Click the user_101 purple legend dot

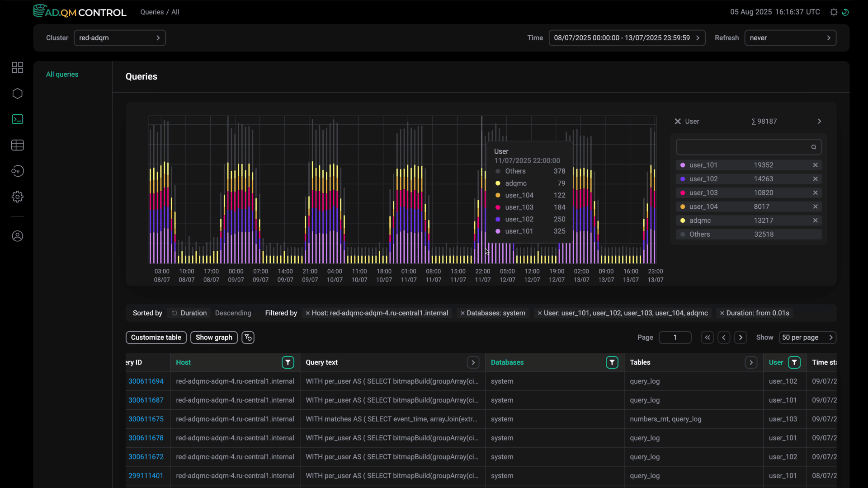point(683,165)
